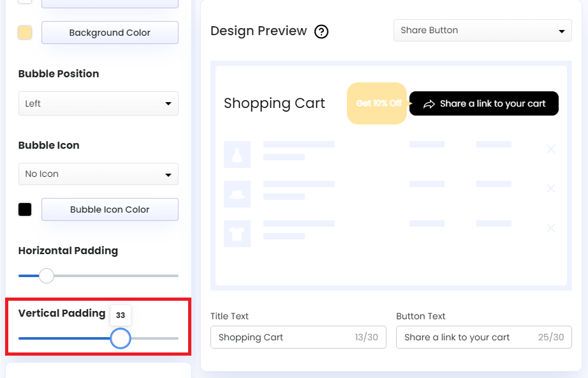The height and width of the screenshot is (378, 588).
Task: Click the Button Text input field
Action: tap(483, 337)
